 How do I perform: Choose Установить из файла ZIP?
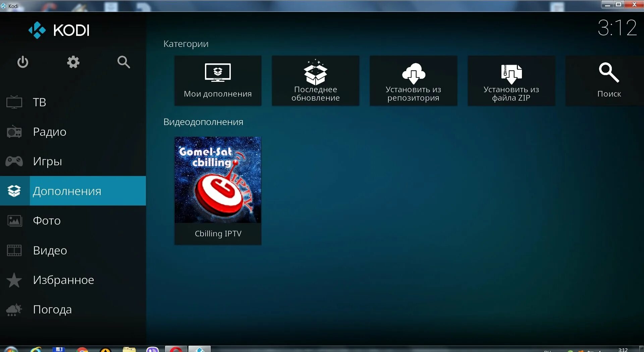[511, 81]
